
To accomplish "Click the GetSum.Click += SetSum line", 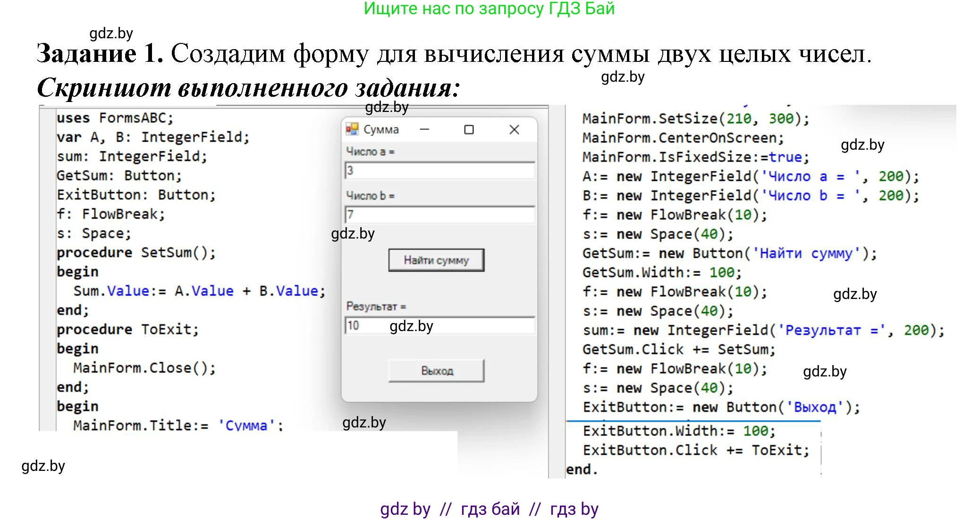I will point(679,350).
